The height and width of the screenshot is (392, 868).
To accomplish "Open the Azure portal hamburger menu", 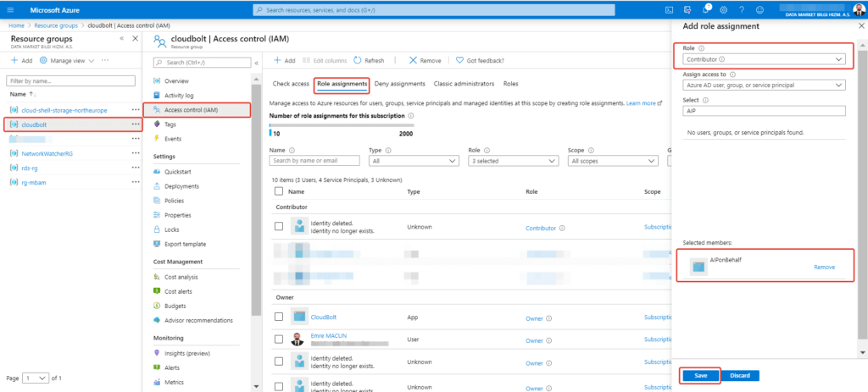I will (10, 10).
